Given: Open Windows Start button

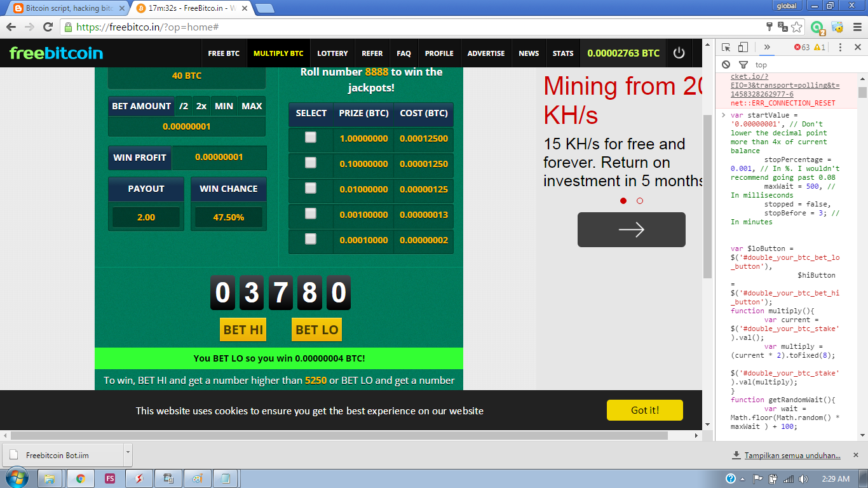Looking at the screenshot, I should (x=16, y=478).
